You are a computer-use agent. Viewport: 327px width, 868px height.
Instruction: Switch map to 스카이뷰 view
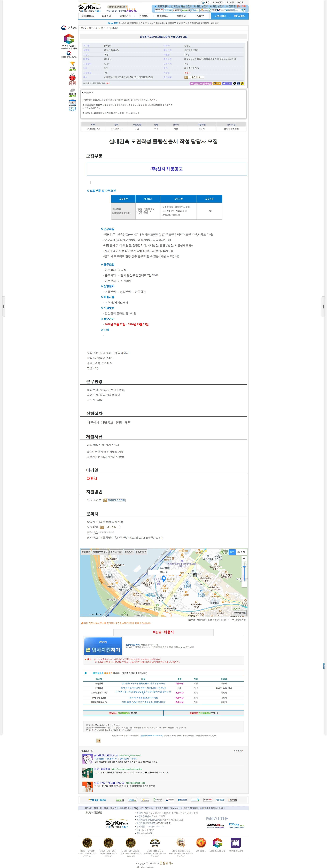pos(241,552)
